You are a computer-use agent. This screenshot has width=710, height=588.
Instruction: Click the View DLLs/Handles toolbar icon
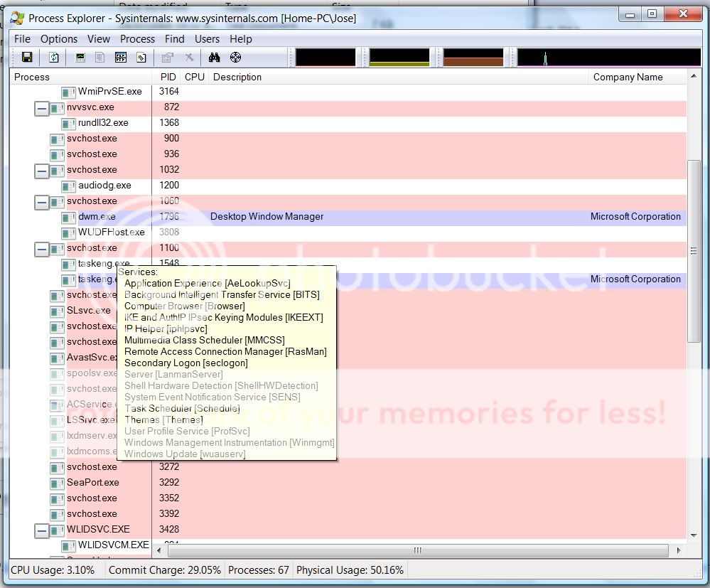[x=141, y=57]
